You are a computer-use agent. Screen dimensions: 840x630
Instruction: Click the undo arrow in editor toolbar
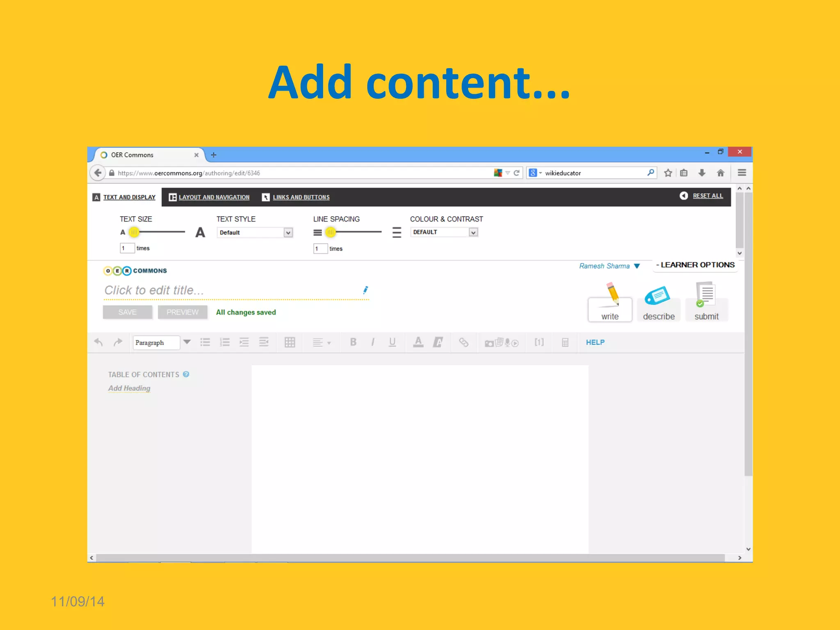(x=98, y=342)
